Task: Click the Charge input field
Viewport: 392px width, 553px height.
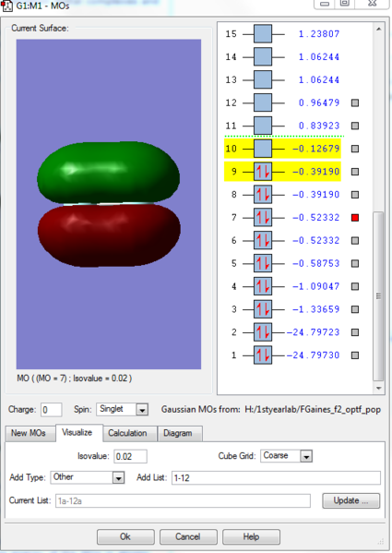Action: coord(52,410)
